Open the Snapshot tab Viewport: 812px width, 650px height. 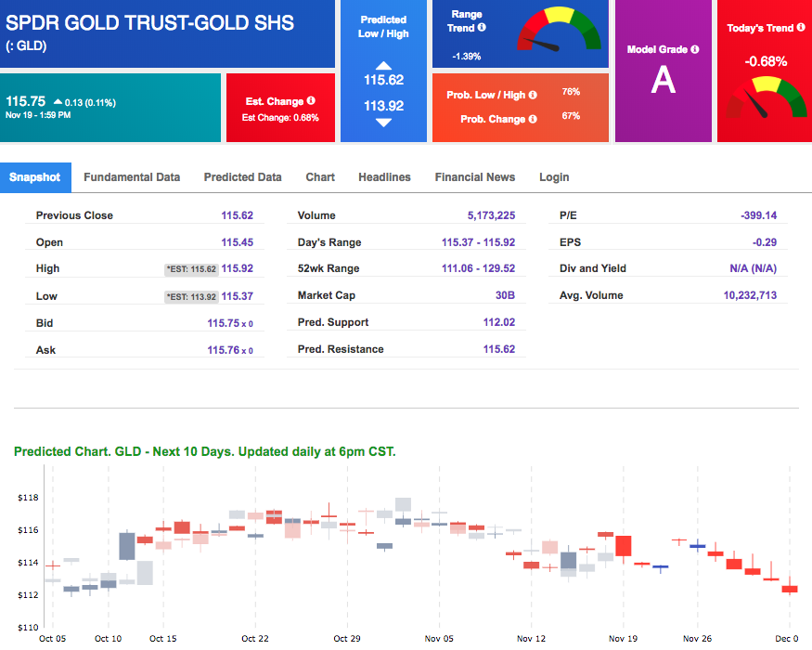(35, 177)
